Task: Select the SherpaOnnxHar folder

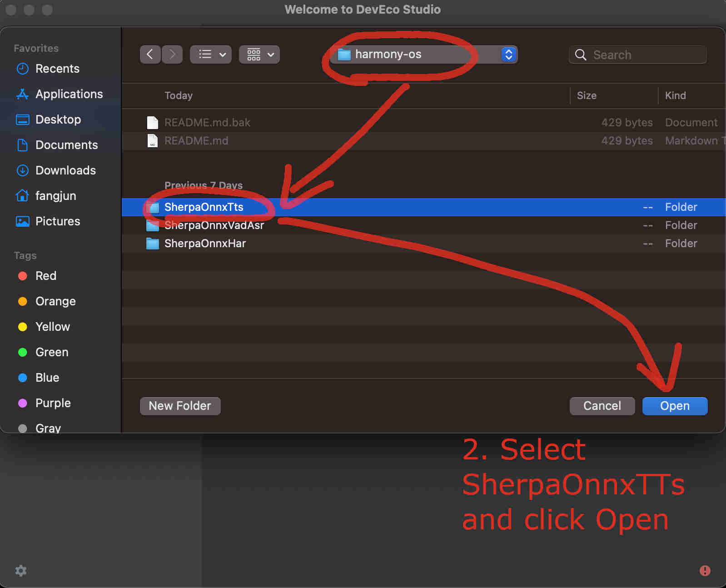Action: click(x=423, y=244)
